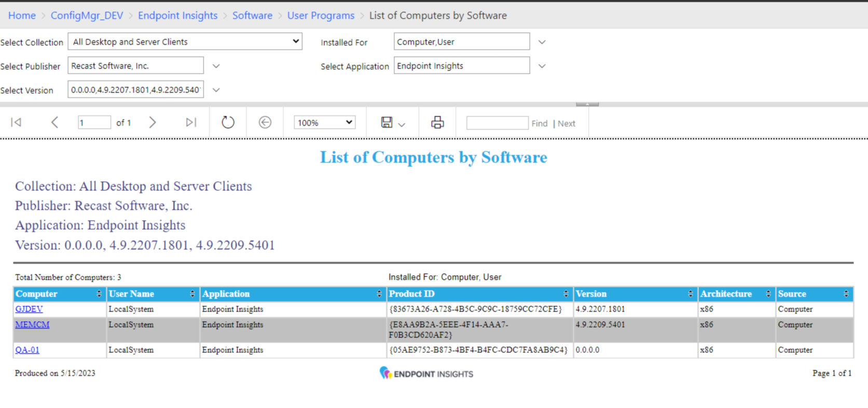This screenshot has height=408, width=868.
Task: Go to previous report page
Action: (54, 122)
